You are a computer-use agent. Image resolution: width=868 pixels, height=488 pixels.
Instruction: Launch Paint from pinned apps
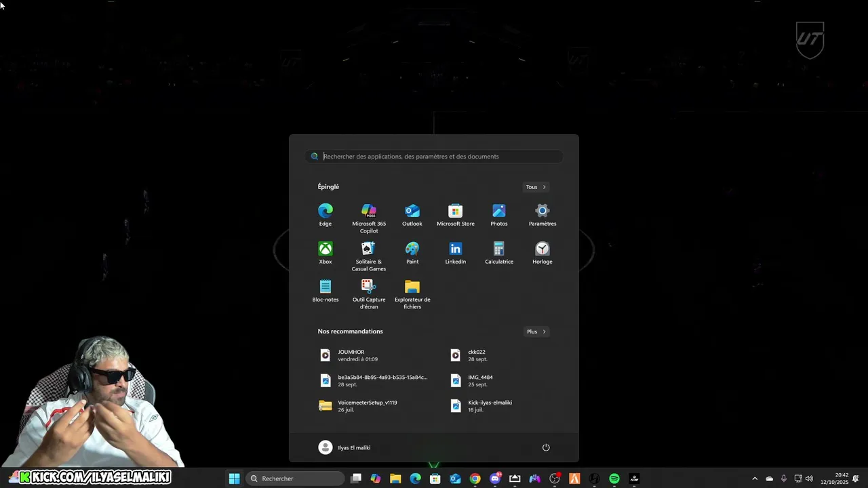tap(412, 253)
